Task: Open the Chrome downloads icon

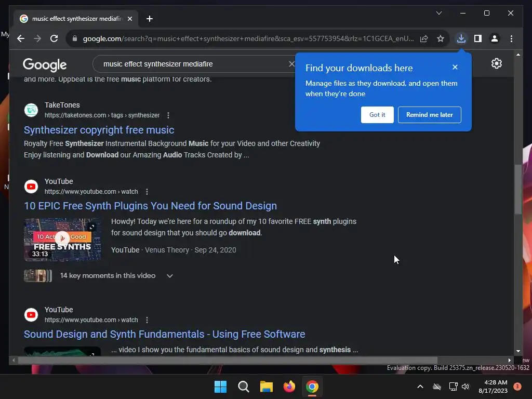Action: [x=461, y=38]
